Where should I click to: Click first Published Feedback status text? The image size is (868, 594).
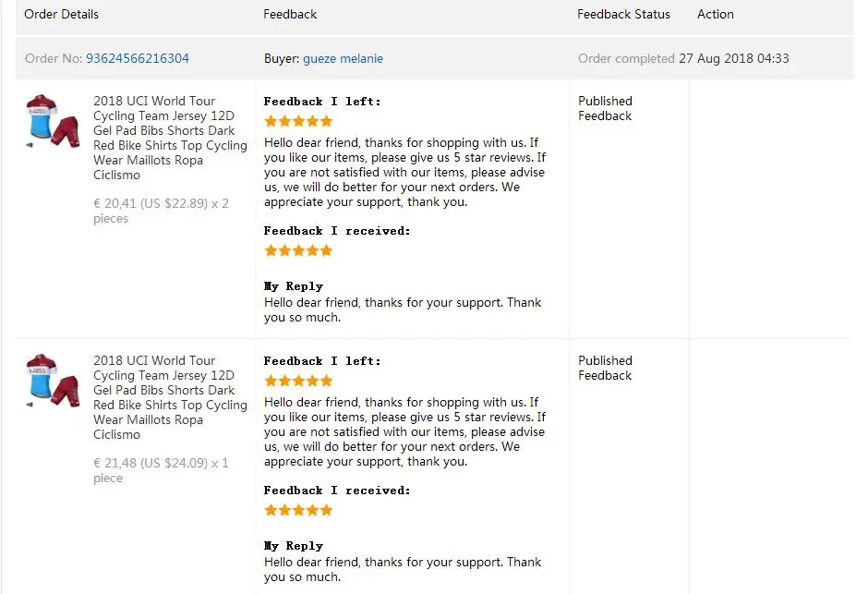click(x=605, y=108)
